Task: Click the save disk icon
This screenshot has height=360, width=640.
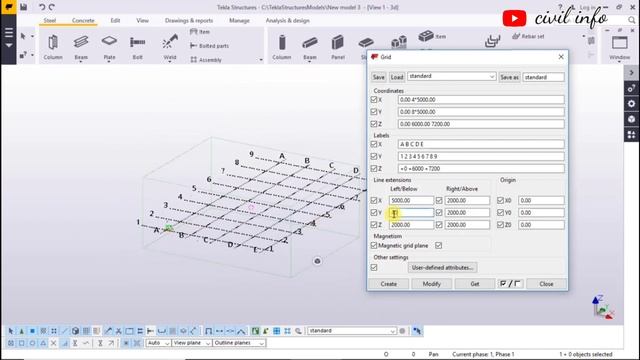Action: pos(24,7)
